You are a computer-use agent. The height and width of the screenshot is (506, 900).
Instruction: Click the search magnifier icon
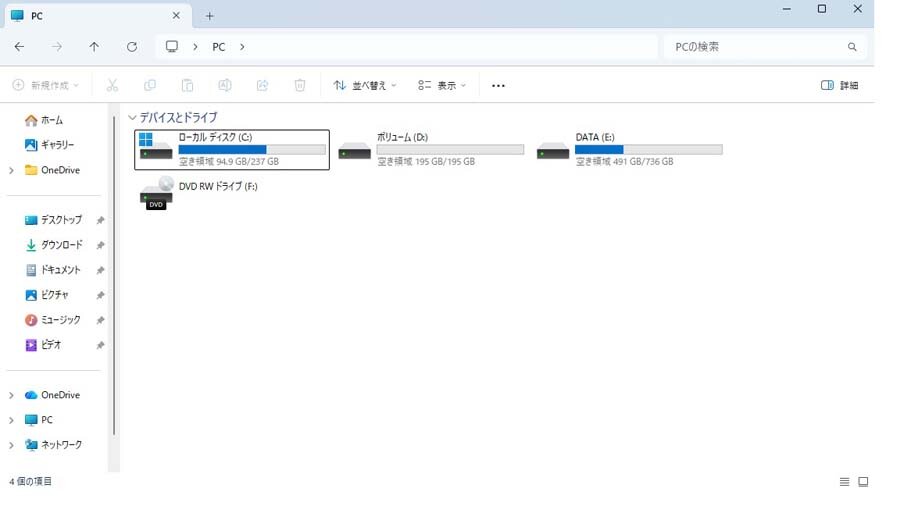tap(852, 47)
